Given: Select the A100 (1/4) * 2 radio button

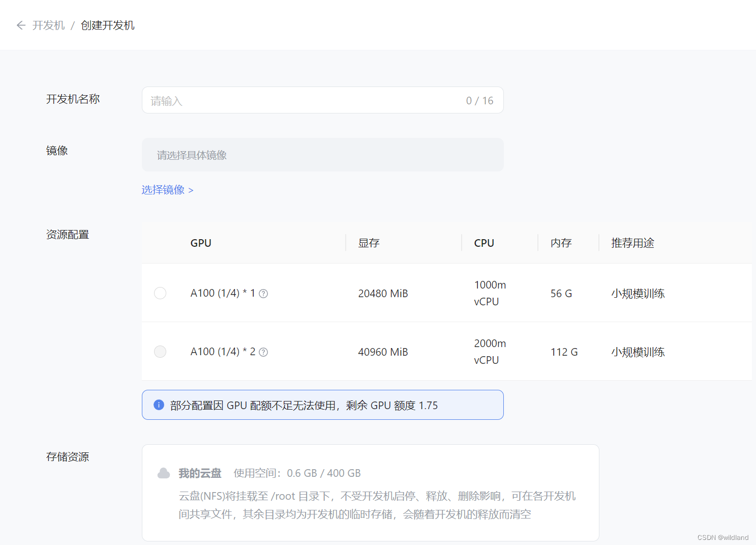Looking at the screenshot, I should point(160,352).
